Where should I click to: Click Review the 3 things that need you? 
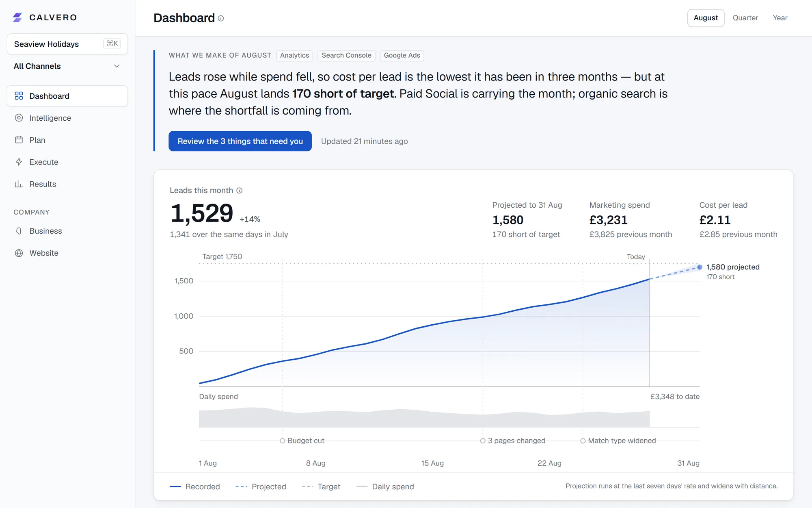(240, 141)
